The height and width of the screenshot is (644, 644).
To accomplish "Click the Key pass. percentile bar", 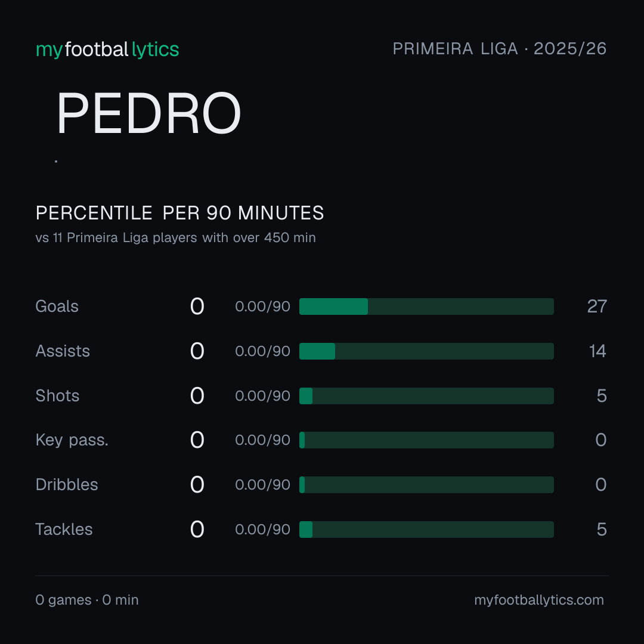I will [x=426, y=440].
